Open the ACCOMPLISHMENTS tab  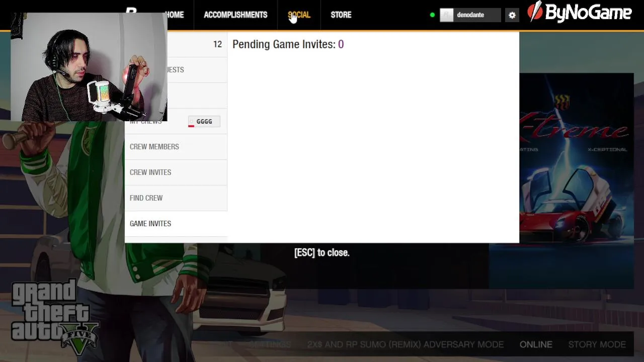coord(235,15)
